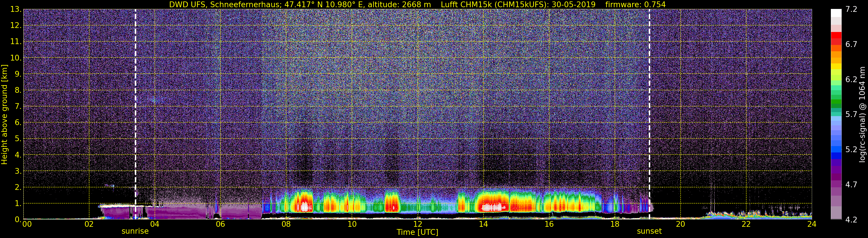Click the colorbar value 5.7
Image resolution: width=868 pixels, height=238 pixels.
[851, 115]
